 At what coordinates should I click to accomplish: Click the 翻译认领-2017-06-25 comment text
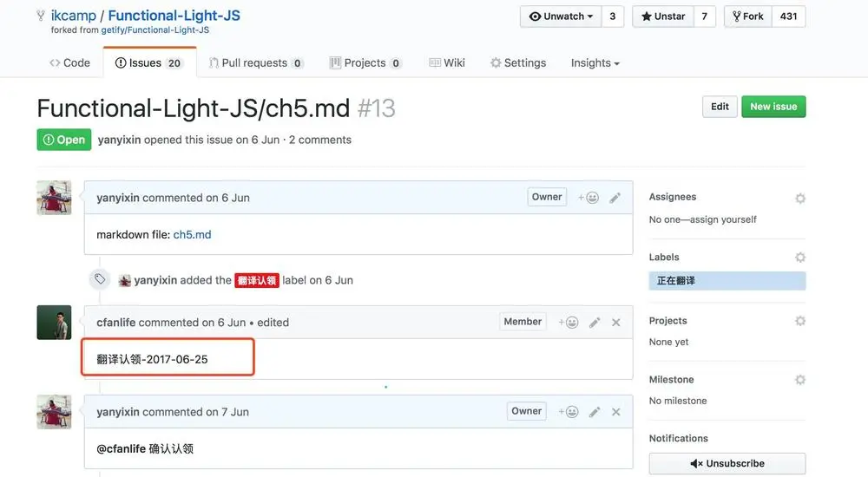pyautogui.click(x=152, y=359)
